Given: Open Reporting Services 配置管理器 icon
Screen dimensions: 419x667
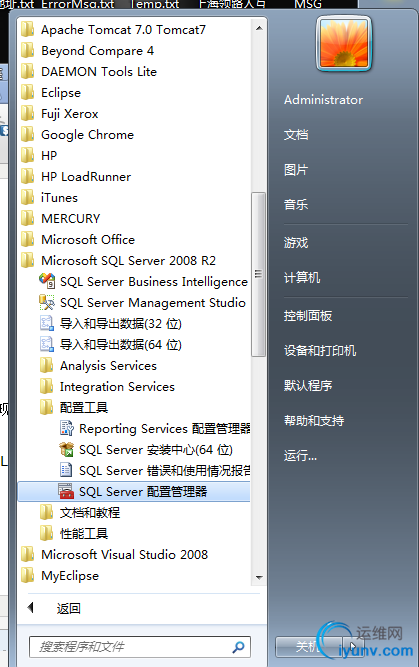Looking at the screenshot, I should [66, 428].
